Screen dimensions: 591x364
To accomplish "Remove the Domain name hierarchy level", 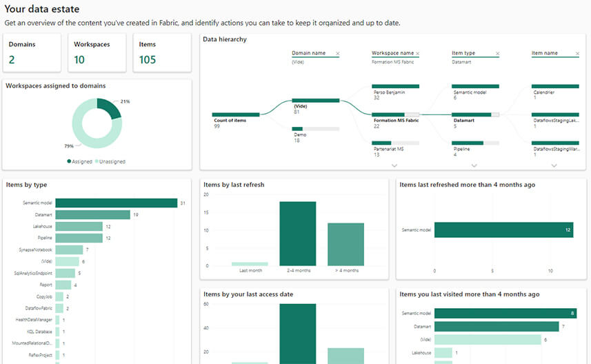I will point(337,53).
